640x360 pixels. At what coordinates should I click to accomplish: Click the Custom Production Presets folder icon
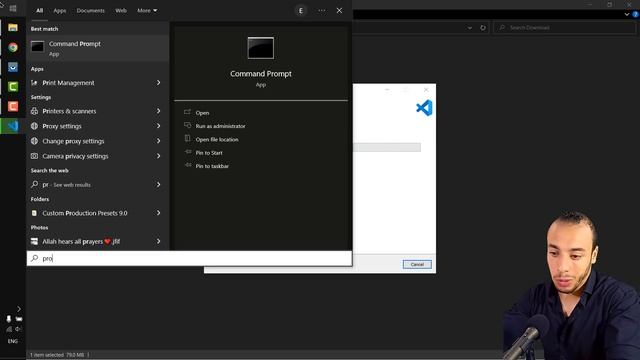point(34,213)
